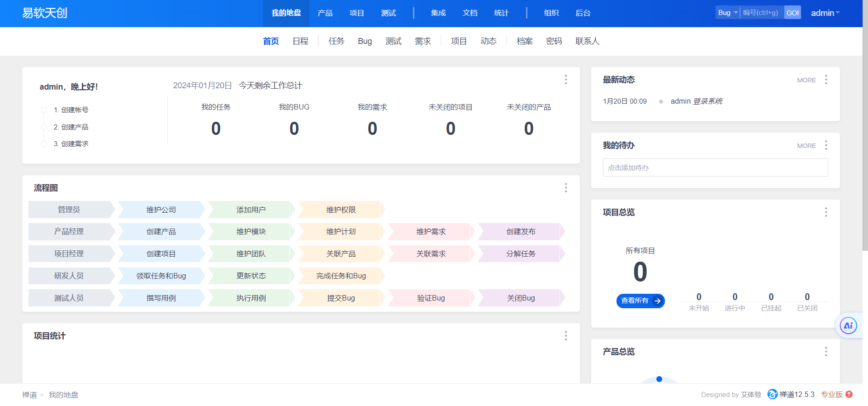Click the 易软天创 logo
The width and height of the screenshot is (868, 406).
click(x=45, y=13)
